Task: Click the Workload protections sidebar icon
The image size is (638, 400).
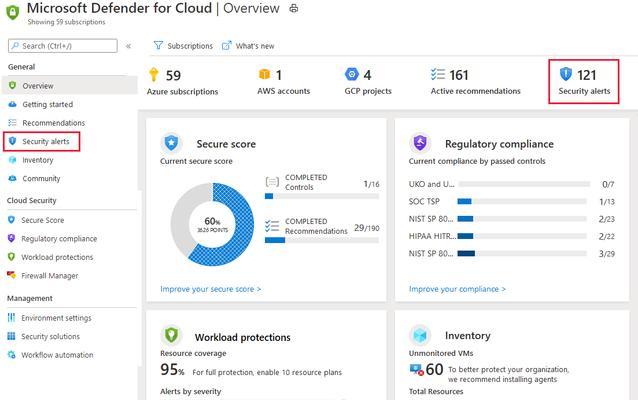Action: [x=11, y=257]
